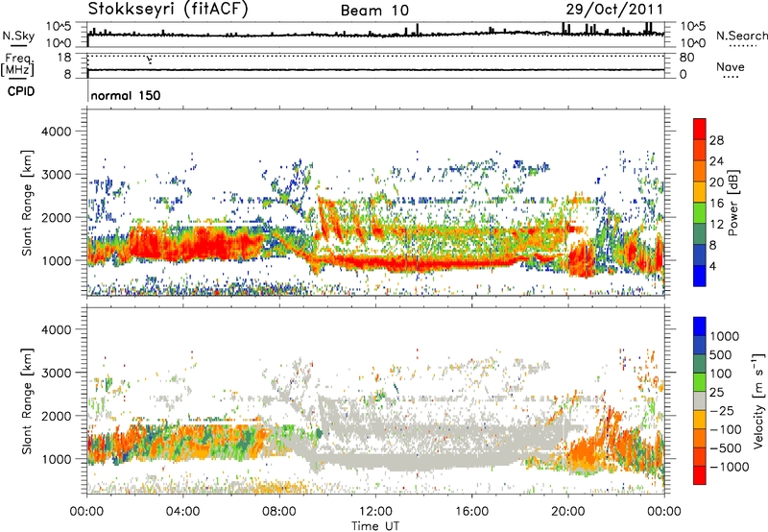This screenshot has width=768, height=532.
Task: Click the date 29/Oct/2011
Action: pos(614,10)
